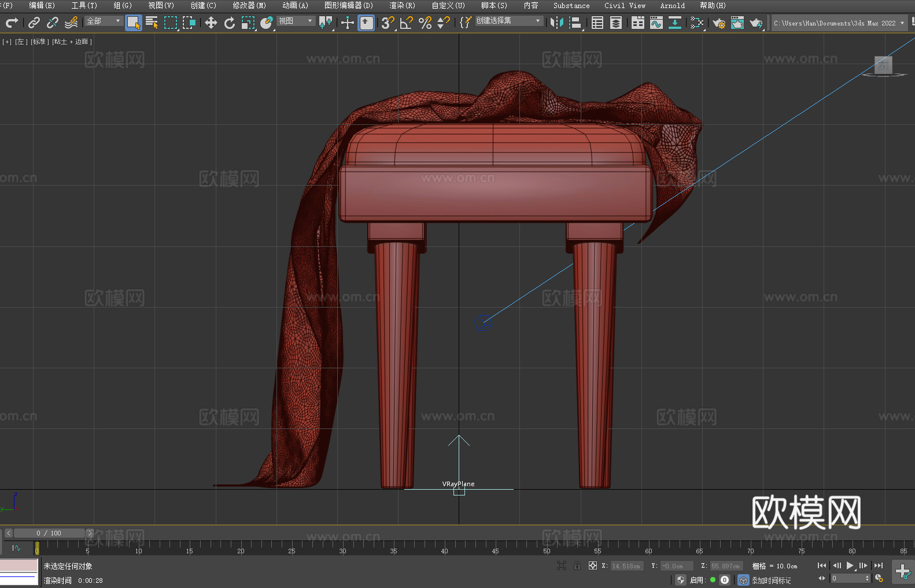
Task: Open Material Editor nodes icon
Action: (x=697, y=23)
